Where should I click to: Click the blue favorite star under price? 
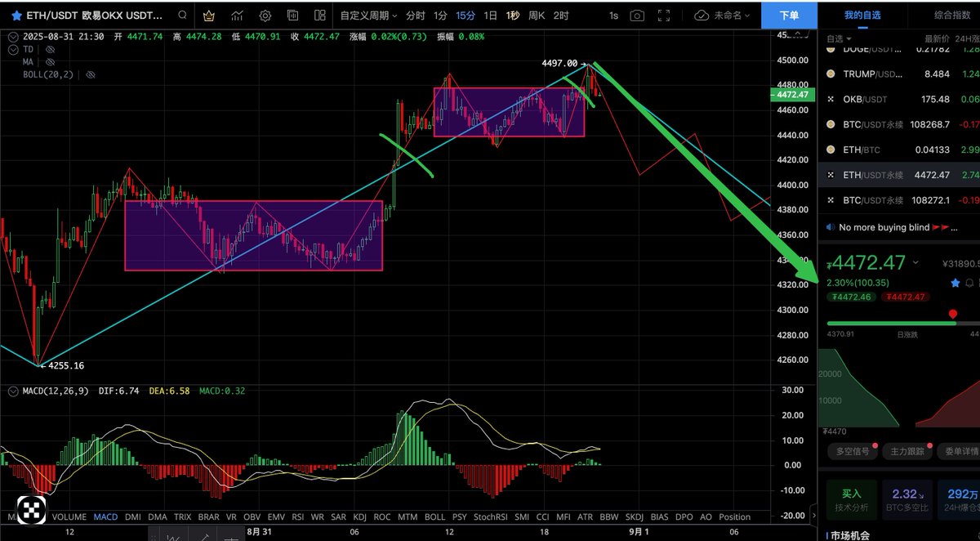[x=955, y=283]
